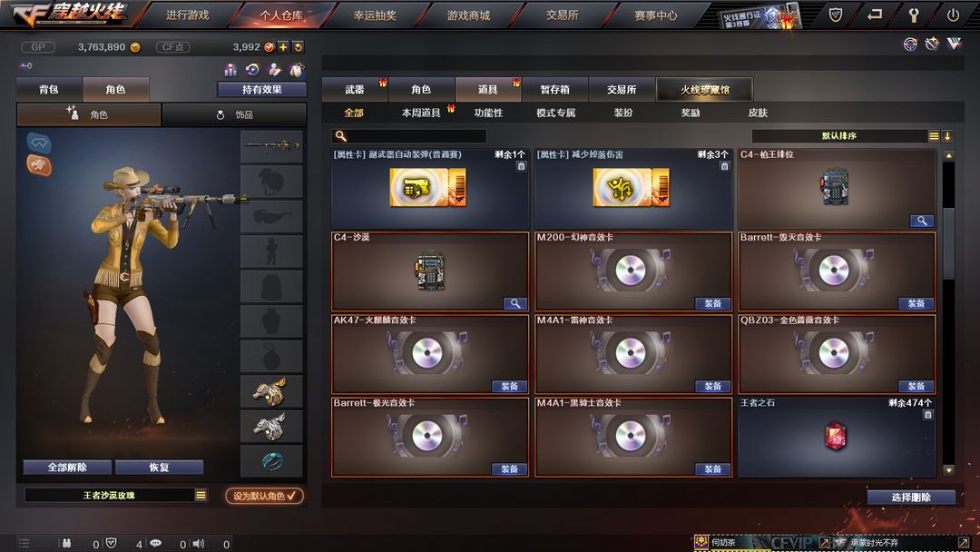This screenshot has height=552, width=980.
Task: Click the sort direction arrow button
Action: 947,135
